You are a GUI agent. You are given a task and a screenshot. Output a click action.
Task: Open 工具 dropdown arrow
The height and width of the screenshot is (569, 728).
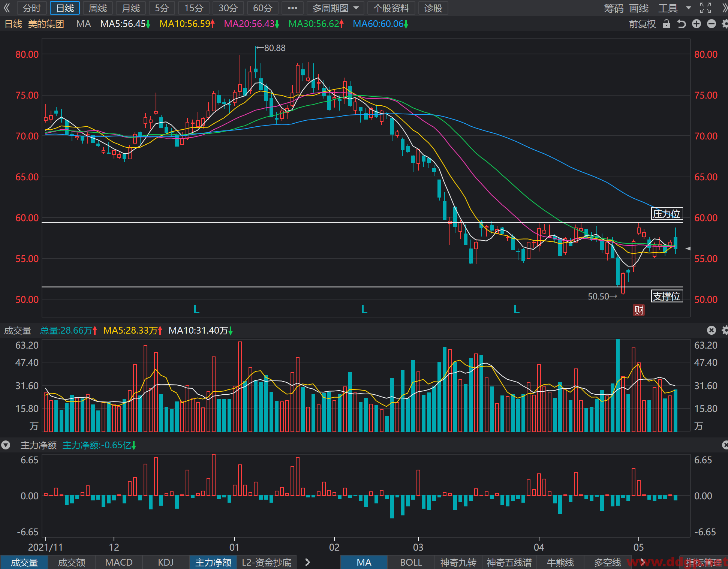coord(689,8)
